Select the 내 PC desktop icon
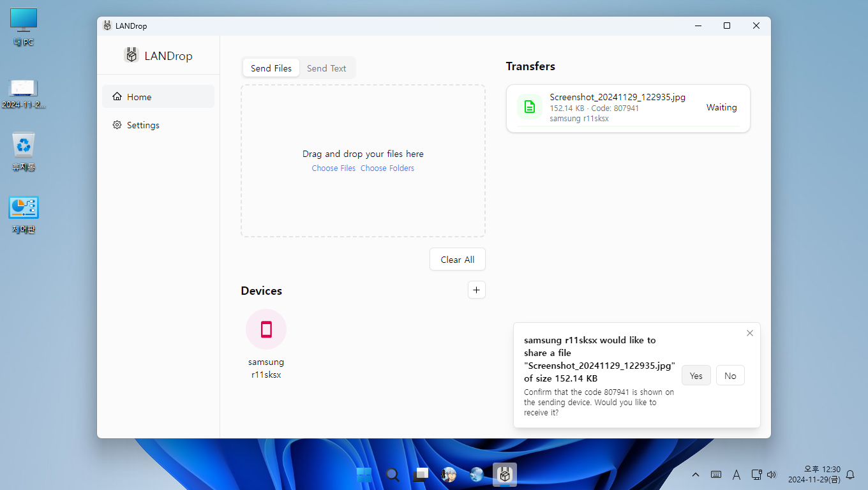This screenshot has width=868, height=490. click(24, 27)
